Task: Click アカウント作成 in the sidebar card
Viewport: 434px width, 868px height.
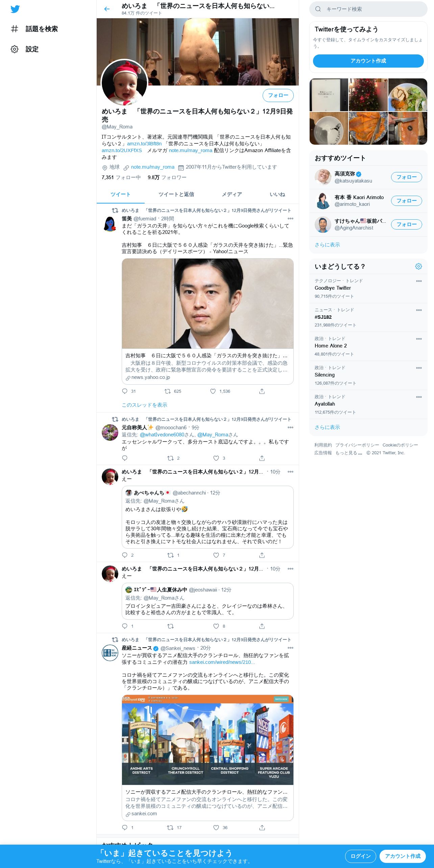Action: tap(368, 61)
